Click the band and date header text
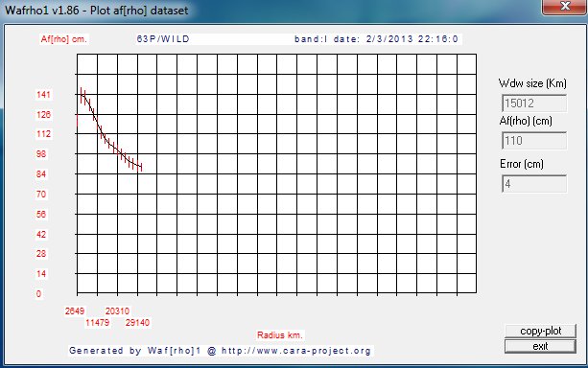The width and height of the screenshot is (588, 368). click(376, 39)
